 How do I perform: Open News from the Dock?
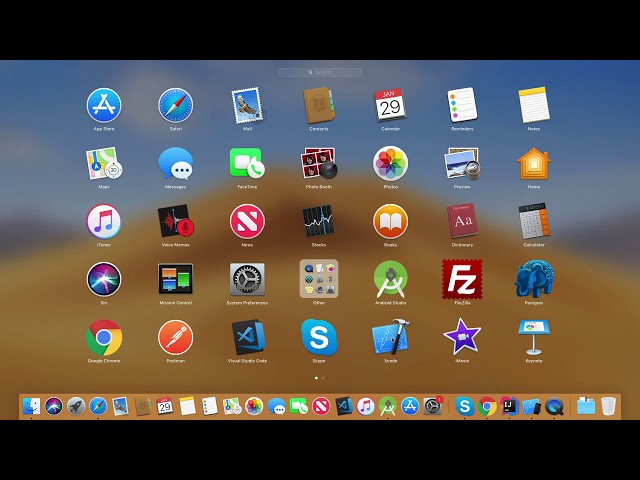point(321,406)
